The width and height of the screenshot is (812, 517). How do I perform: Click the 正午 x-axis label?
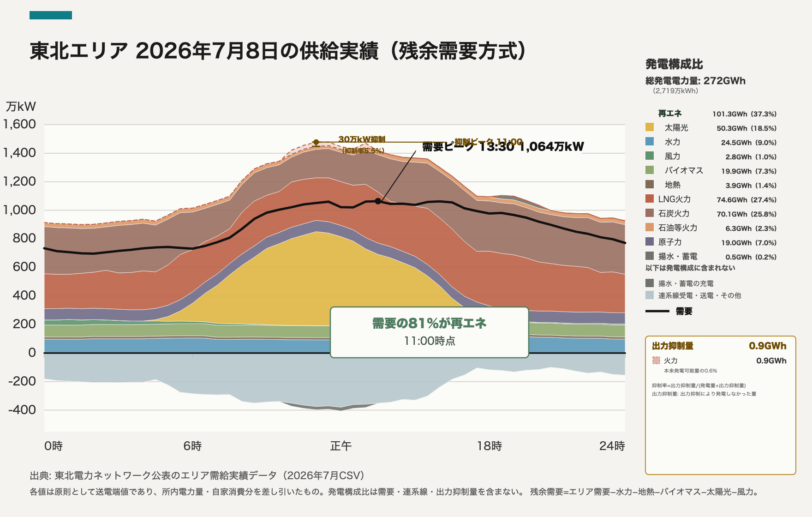(341, 446)
